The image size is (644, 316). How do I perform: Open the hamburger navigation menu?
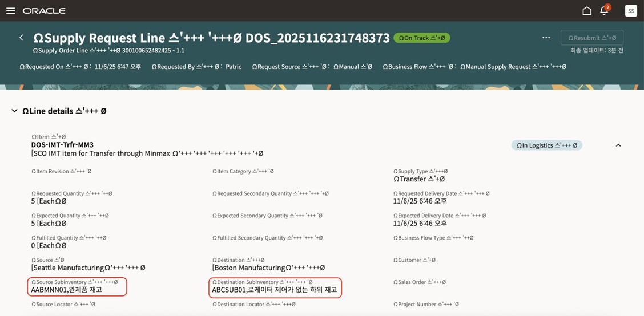point(11,11)
